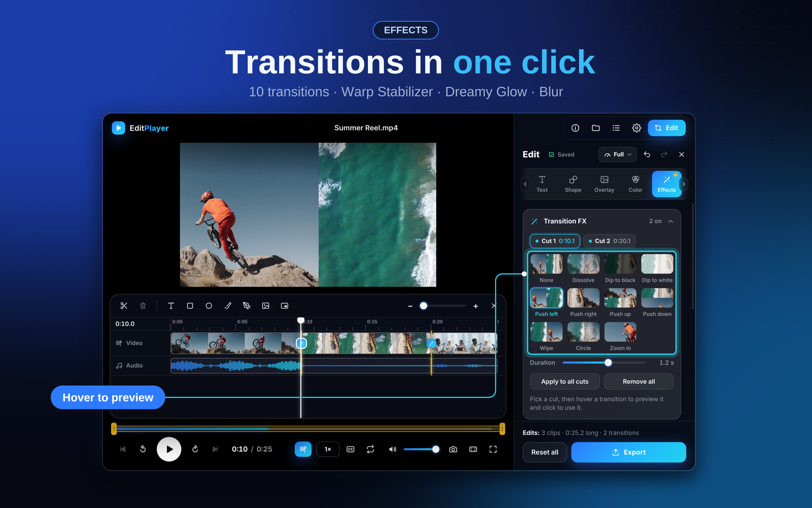This screenshot has height=508, width=812.
Task: Open the folder icon in top bar
Action: [595, 128]
